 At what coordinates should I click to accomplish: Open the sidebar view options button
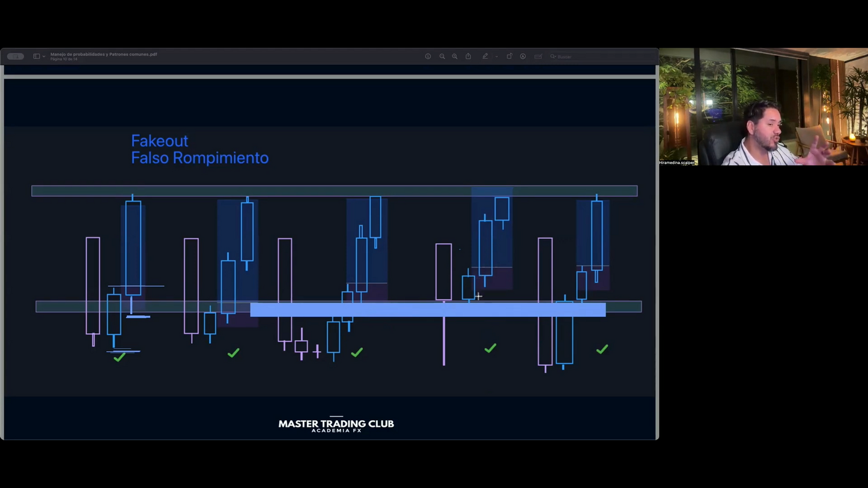click(37, 56)
